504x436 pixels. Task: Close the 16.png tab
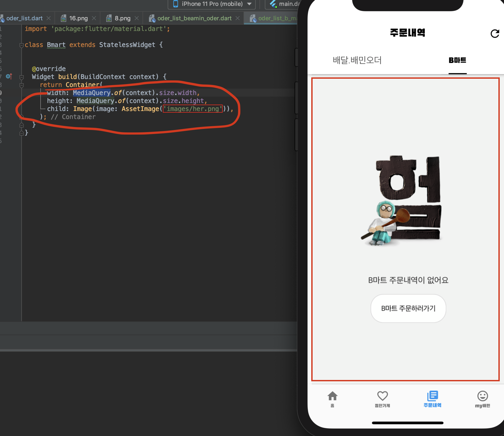[94, 18]
